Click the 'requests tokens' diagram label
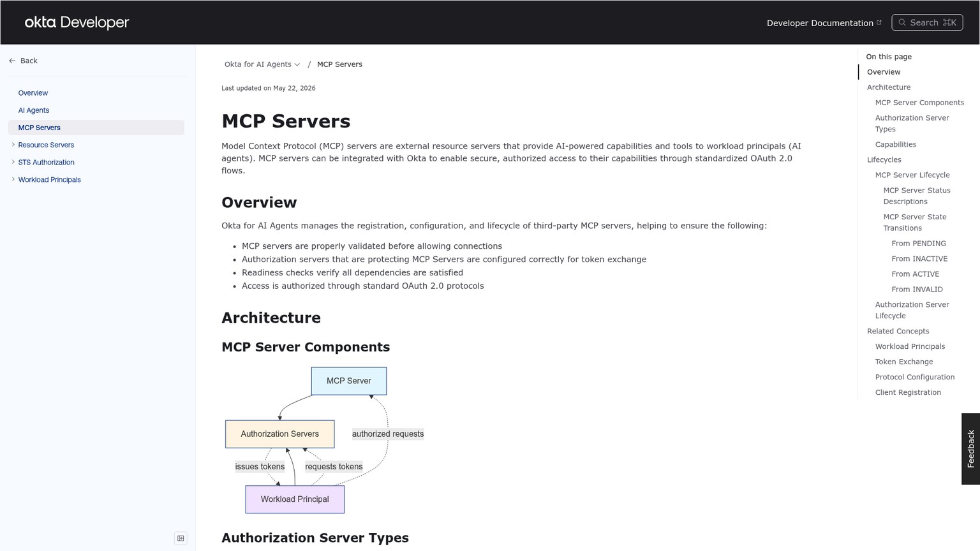This screenshot has height=551, width=980. (334, 466)
